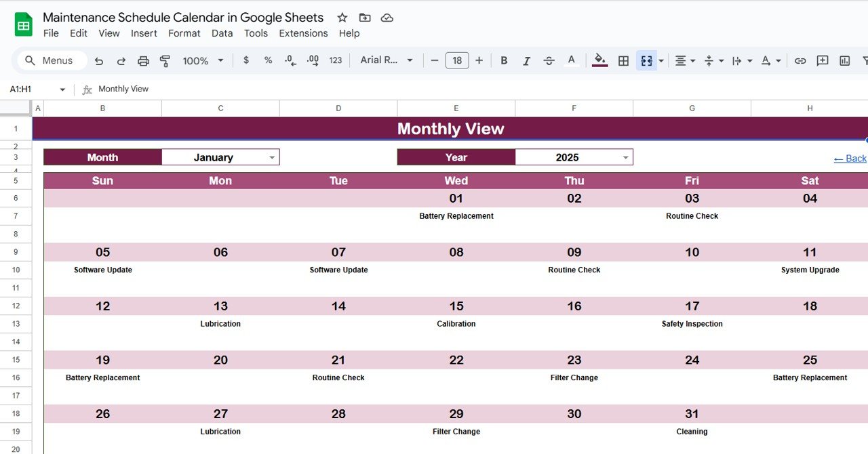
Task: Click the Monthly View title cell
Action: click(450, 129)
